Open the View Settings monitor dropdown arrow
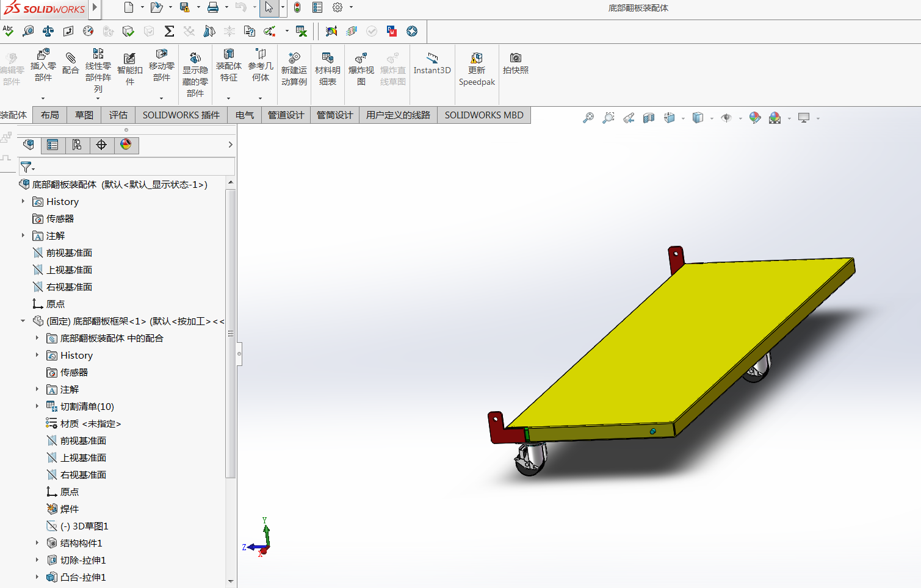921x588 pixels. pos(818,118)
